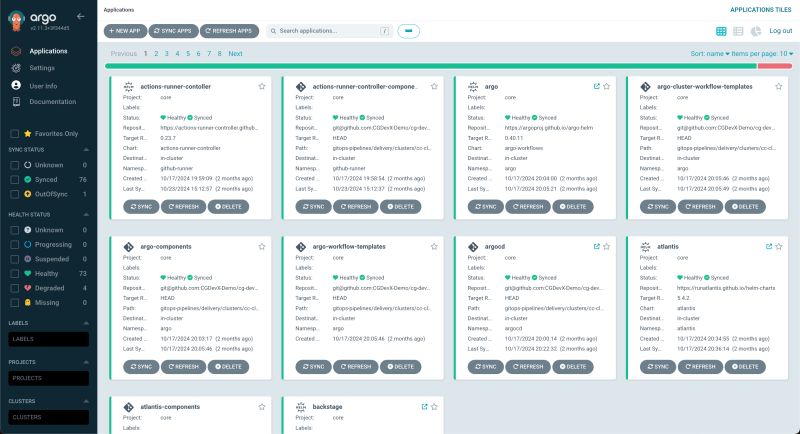Click the red degraded portion of status bar

pyautogui.click(x=774, y=66)
